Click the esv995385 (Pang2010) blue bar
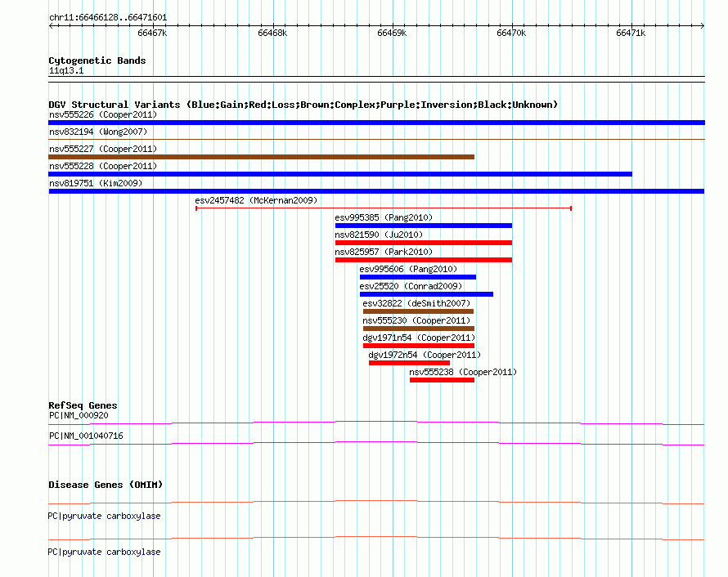Screen dimensions: 728x577 pos(424,226)
